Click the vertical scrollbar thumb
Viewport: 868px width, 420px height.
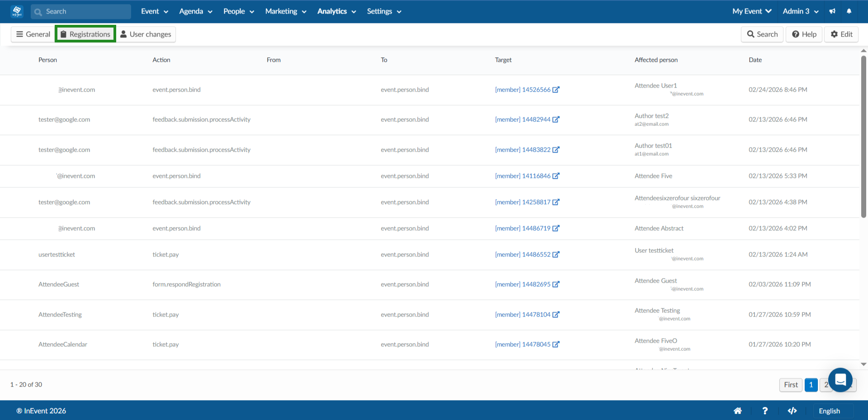coord(863,136)
